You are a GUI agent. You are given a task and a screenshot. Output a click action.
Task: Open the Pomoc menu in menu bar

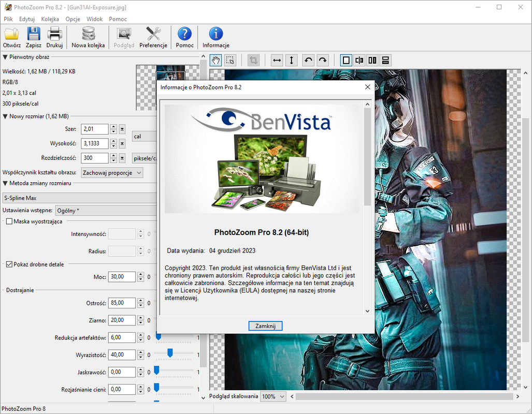118,19
